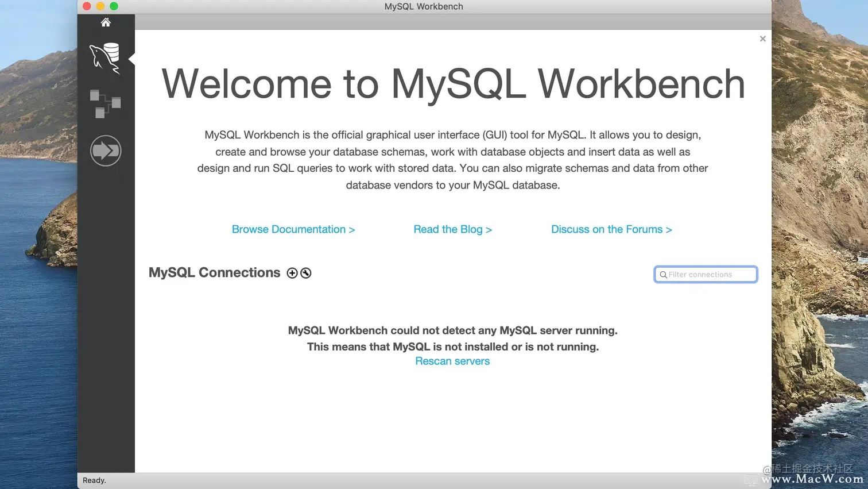Image resolution: width=868 pixels, height=489 pixels.
Task: Dismiss the welcome message with the X
Action: point(763,39)
